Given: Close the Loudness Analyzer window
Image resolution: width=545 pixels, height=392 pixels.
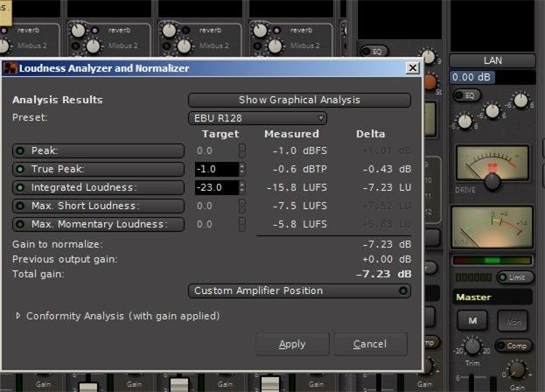Looking at the screenshot, I should (413, 67).
